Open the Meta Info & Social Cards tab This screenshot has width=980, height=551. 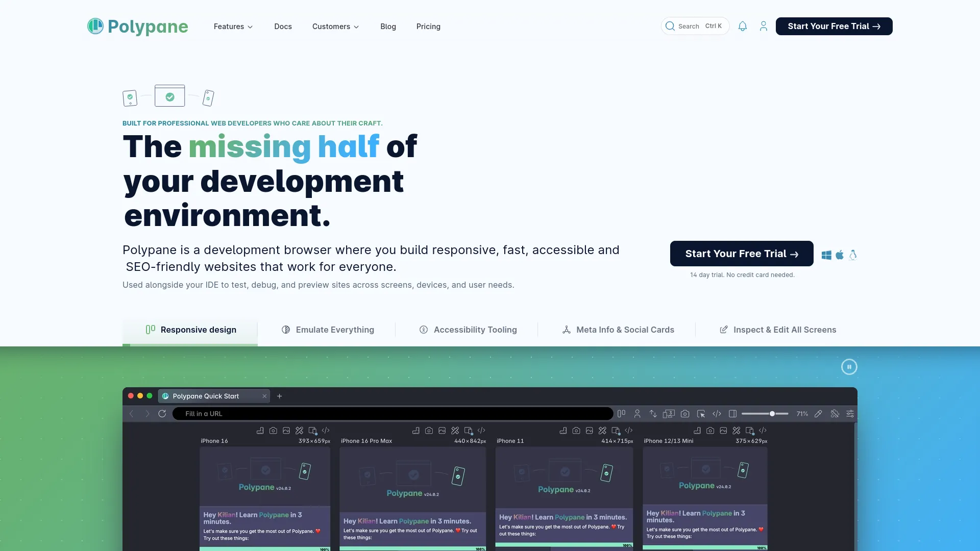pos(618,330)
